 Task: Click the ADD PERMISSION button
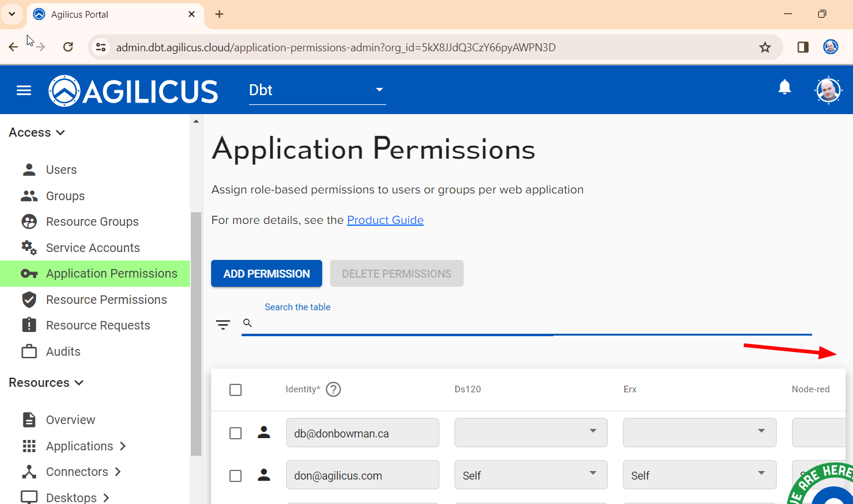[267, 274]
